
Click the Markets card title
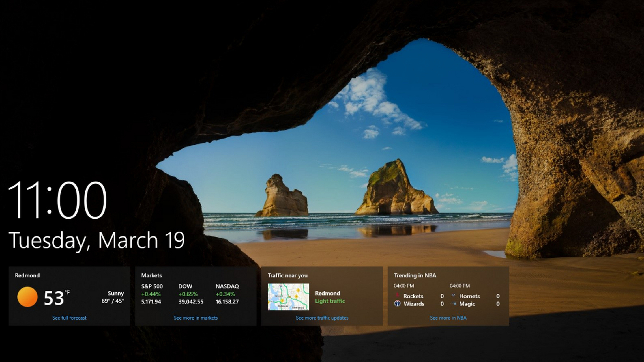[x=151, y=275]
